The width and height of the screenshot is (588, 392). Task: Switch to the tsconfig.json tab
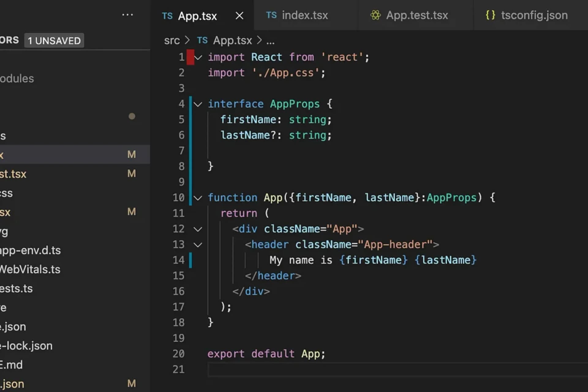[x=534, y=15]
